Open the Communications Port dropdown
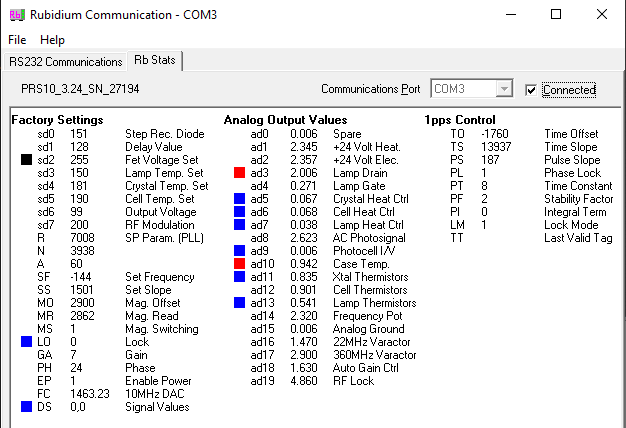Screen dimensions: 626x428 coord(505,89)
